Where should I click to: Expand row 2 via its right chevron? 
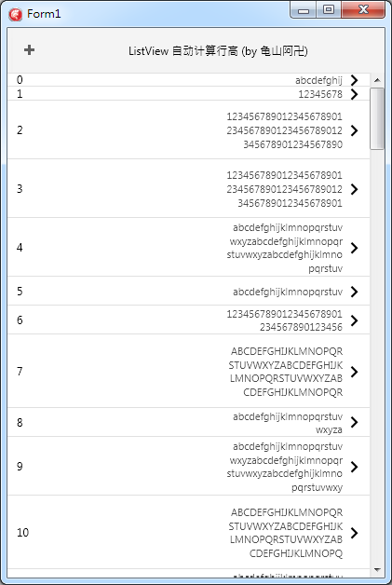pos(355,130)
